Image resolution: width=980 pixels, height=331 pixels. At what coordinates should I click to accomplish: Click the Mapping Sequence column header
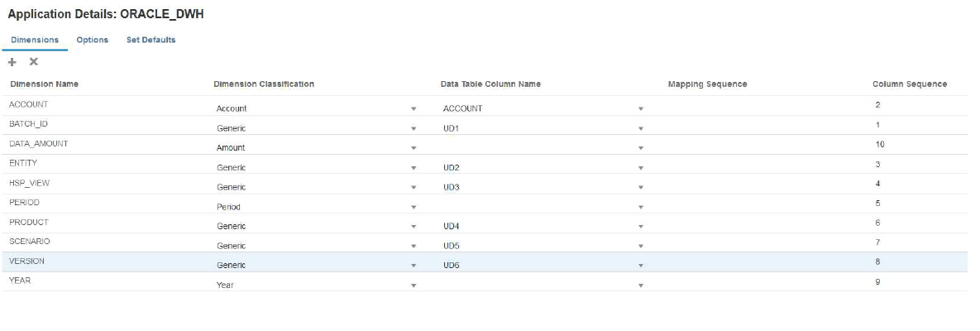click(x=707, y=84)
